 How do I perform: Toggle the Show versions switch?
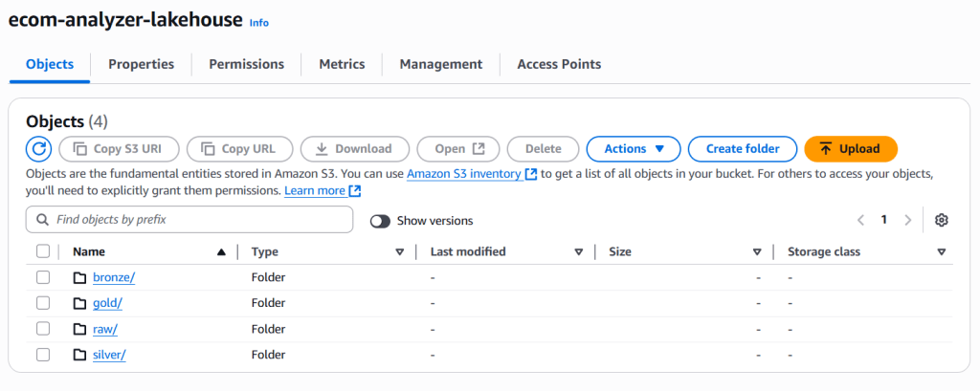(380, 221)
